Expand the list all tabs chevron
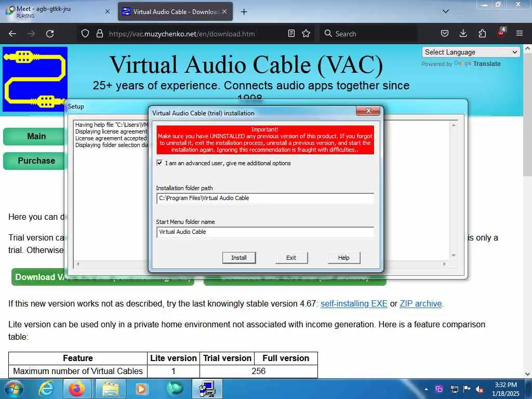This screenshot has width=532, height=399. pyautogui.click(x=445, y=11)
